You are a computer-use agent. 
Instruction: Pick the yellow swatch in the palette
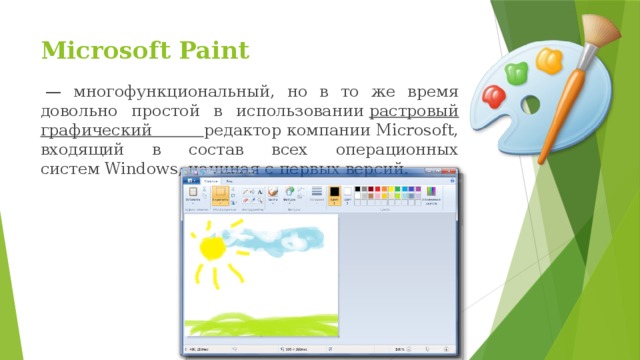coord(391,189)
